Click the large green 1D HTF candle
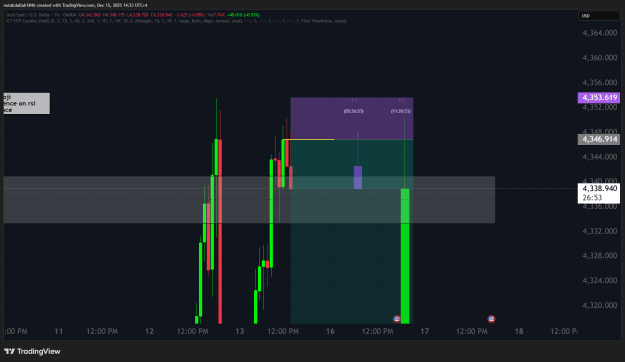Screen dimensions: 625x362 (x=405, y=256)
